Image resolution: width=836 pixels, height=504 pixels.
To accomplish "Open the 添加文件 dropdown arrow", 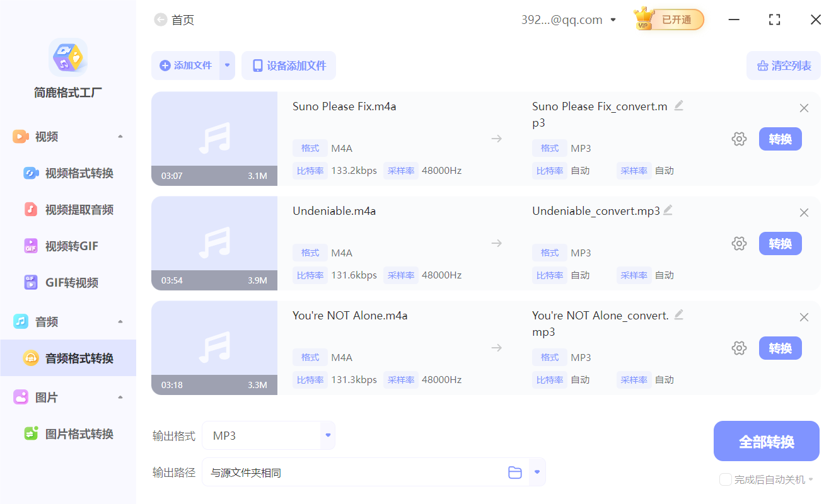I will click(x=226, y=66).
